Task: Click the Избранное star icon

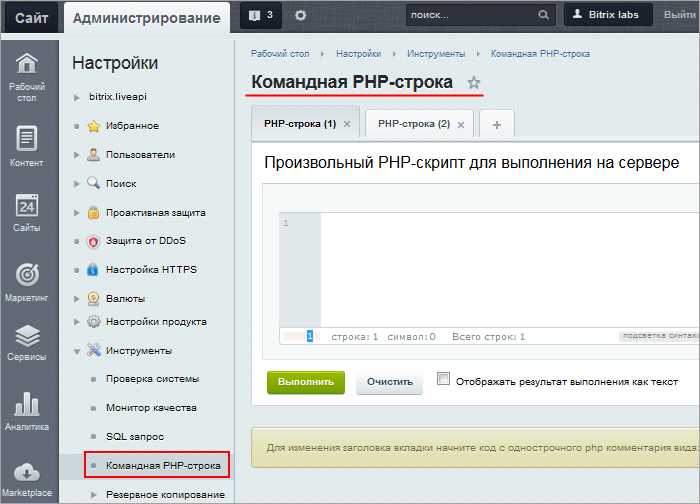Action: click(x=93, y=126)
